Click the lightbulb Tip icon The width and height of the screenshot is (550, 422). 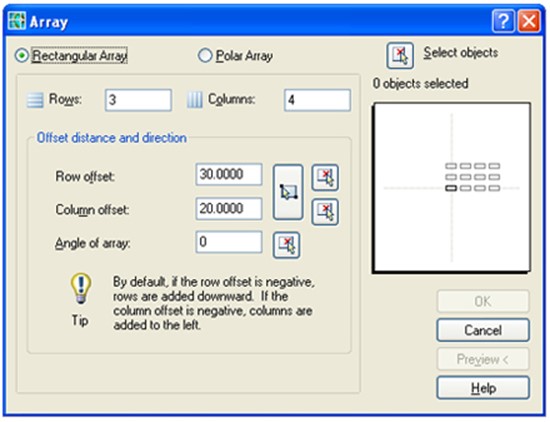pyautogui.click(x=81, y=288)
